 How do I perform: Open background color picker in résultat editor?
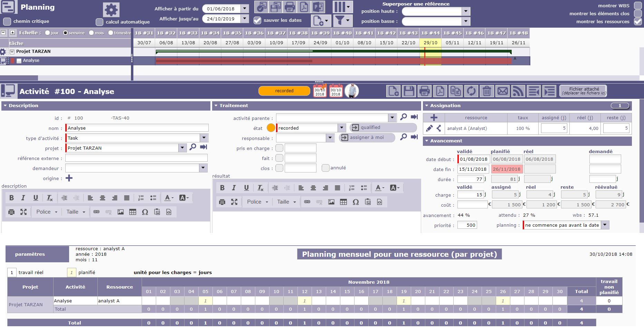(x=395, y=188)
